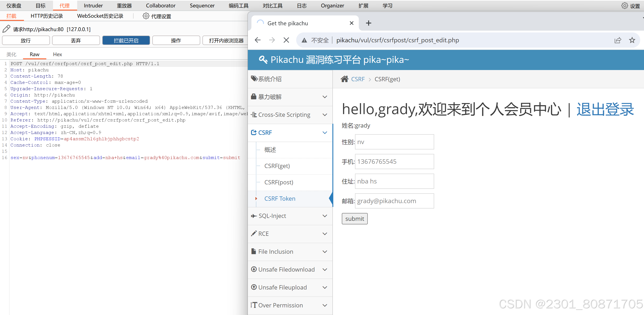This screenshot has height=315, width=644.
Task: Click the home icon in breadcrumb
Action: pyautogui.click(x=344, y=79)
